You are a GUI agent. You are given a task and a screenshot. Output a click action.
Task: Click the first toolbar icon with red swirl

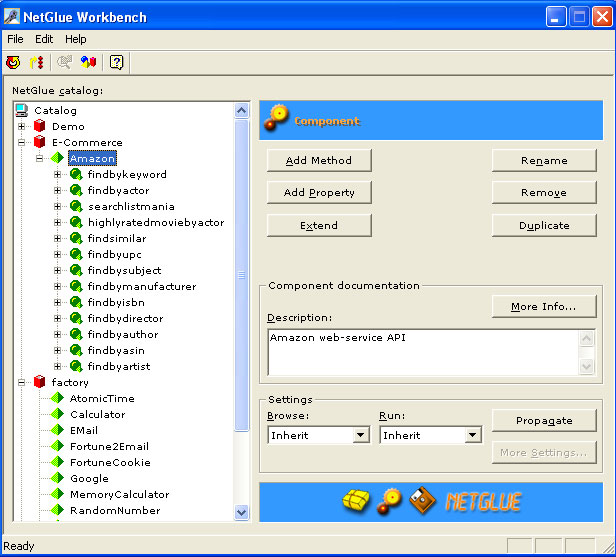click(x=13, y=62)
